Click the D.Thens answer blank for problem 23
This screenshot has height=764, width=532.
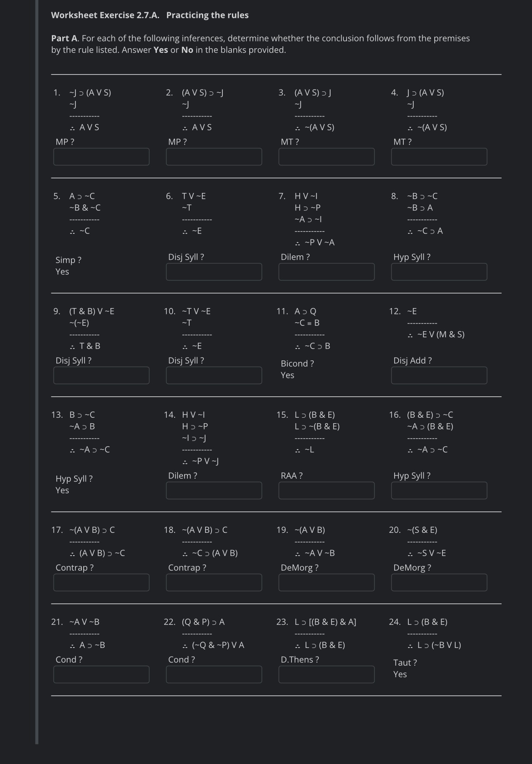pyautogui.click(x=326, y=674)
